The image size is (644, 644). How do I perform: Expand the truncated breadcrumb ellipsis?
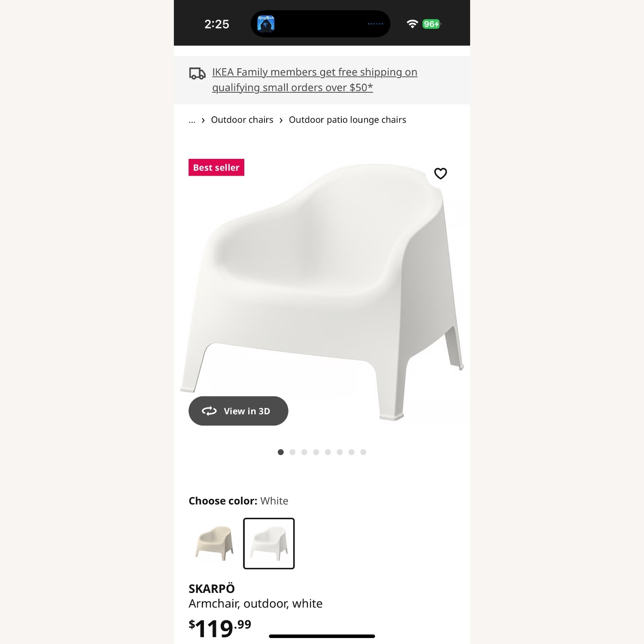pyautogui.click(x=192, y=120)
